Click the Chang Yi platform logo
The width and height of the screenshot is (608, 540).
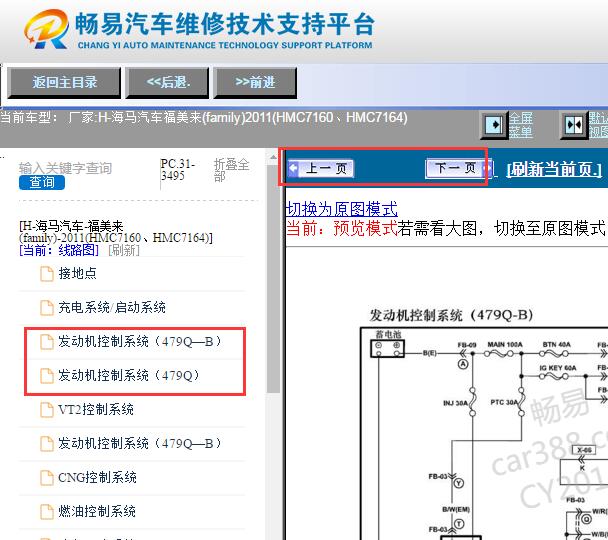click(x=47, y=29)
